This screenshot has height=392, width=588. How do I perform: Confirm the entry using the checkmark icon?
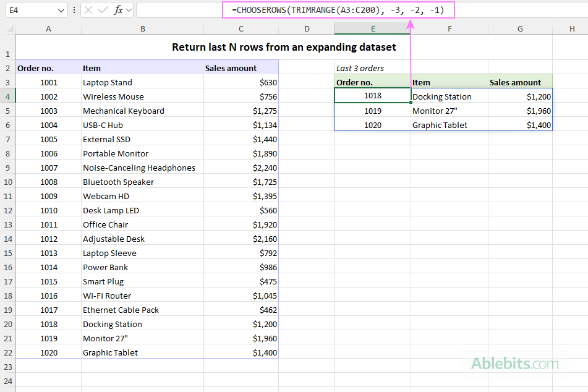click(x=103, y=9)
